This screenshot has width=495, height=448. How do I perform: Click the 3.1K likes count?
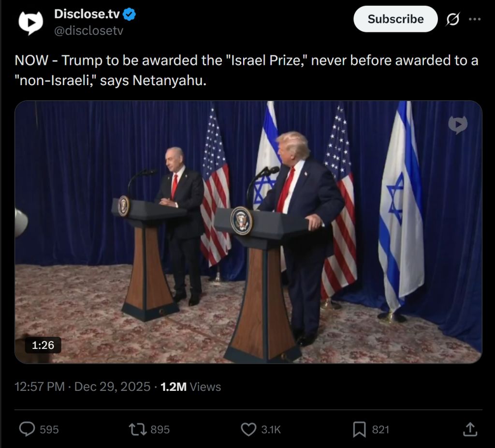click(x=271, y=430)
